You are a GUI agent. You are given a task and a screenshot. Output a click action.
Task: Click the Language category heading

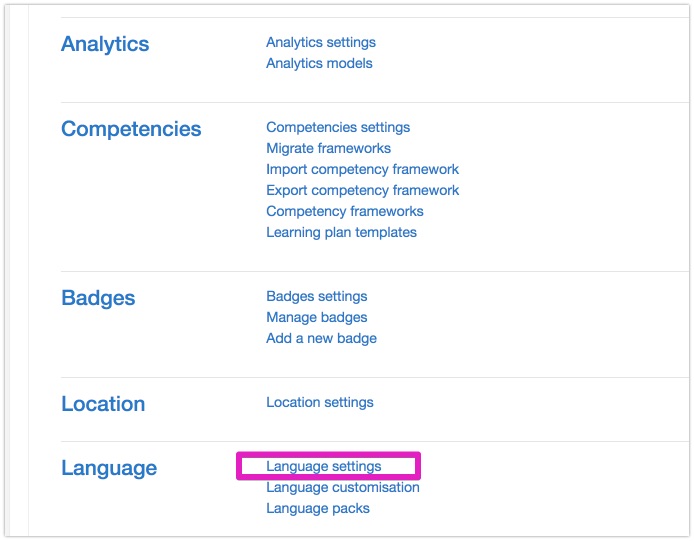109,468
